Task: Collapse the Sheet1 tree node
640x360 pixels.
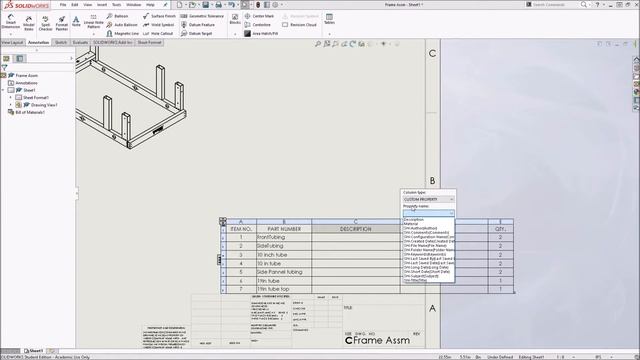Action: [x=3, y=90]
